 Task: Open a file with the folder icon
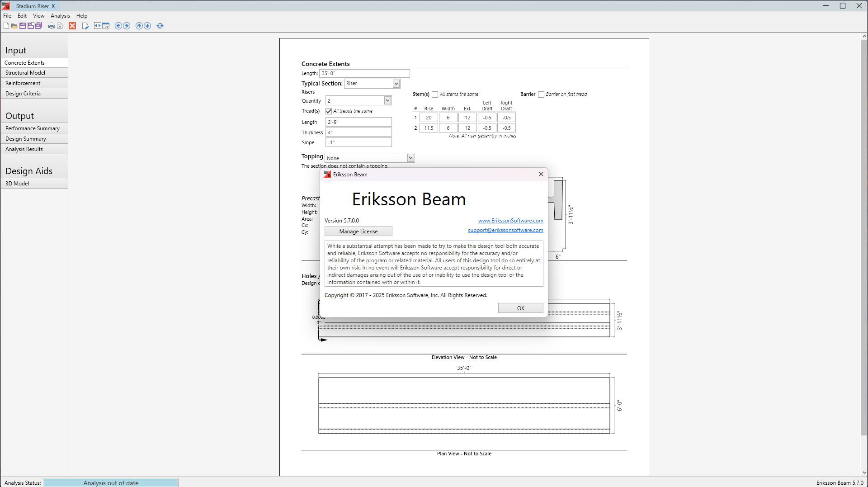click(x=14, y=26)
